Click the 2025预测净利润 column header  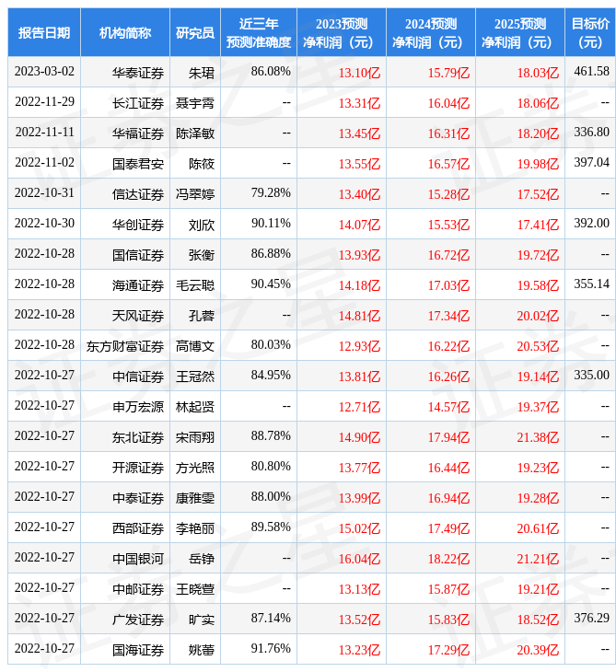(x=520, y=32)
